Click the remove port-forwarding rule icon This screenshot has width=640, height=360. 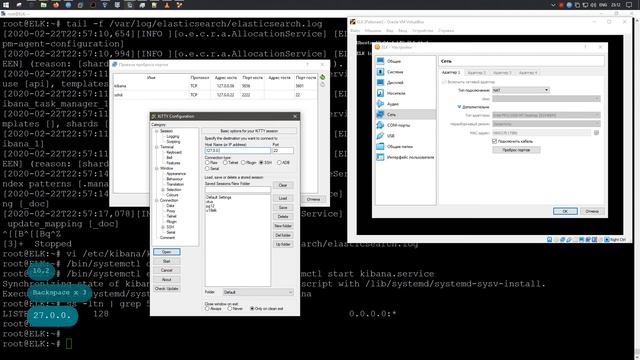coord(322,84)
